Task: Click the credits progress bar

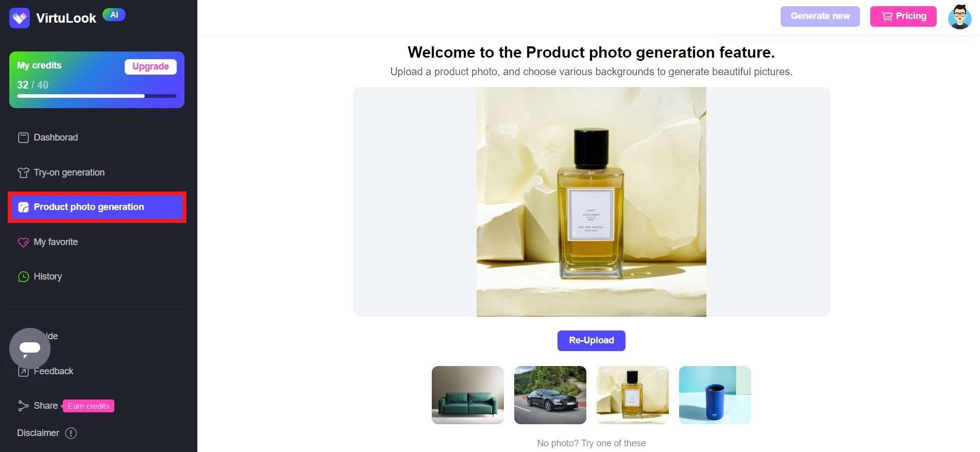Action: (x=97, y=96)
